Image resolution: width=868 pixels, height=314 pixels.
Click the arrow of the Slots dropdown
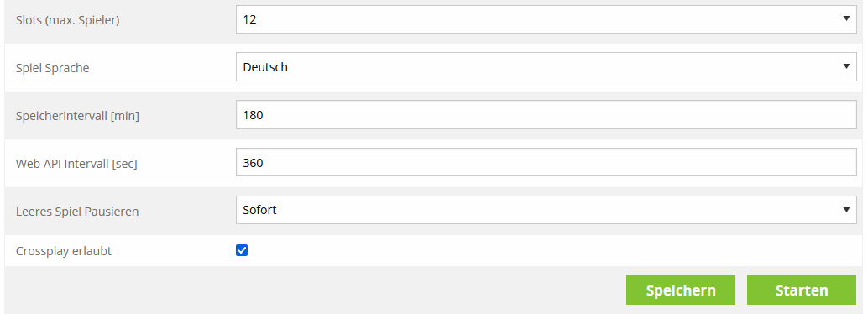click(x=846, y=18)
